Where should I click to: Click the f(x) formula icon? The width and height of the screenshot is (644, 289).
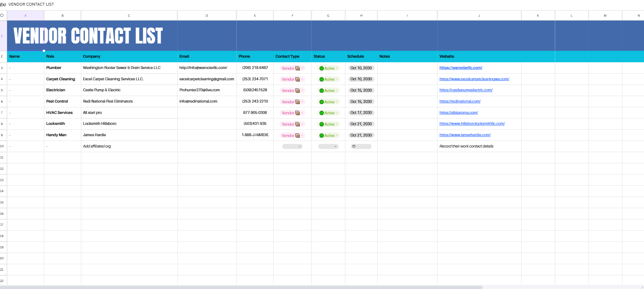point(3,5)
